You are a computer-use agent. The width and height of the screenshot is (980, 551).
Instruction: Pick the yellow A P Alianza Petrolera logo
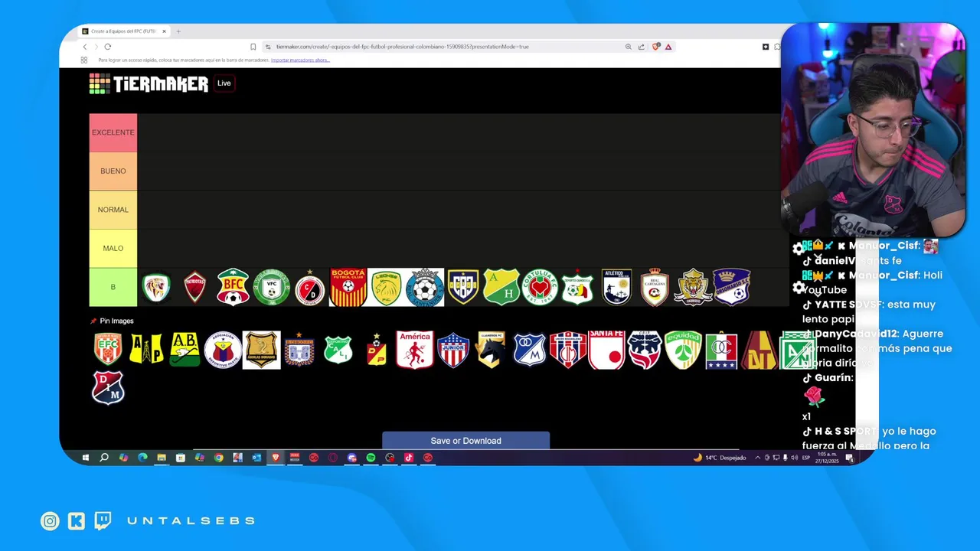tap(146, 350)
